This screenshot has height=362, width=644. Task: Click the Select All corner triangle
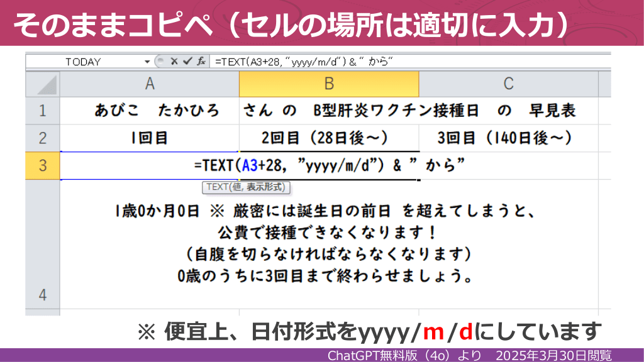(43, 84)
